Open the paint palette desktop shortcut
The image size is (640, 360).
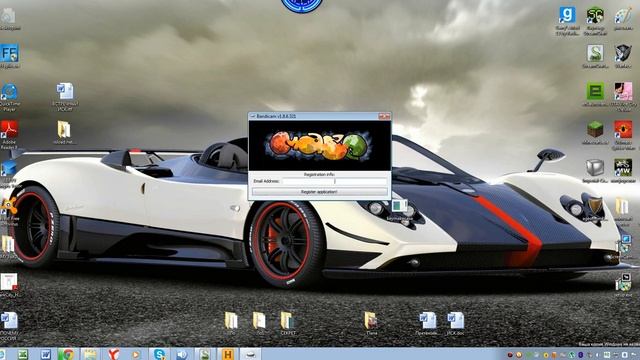623,16
